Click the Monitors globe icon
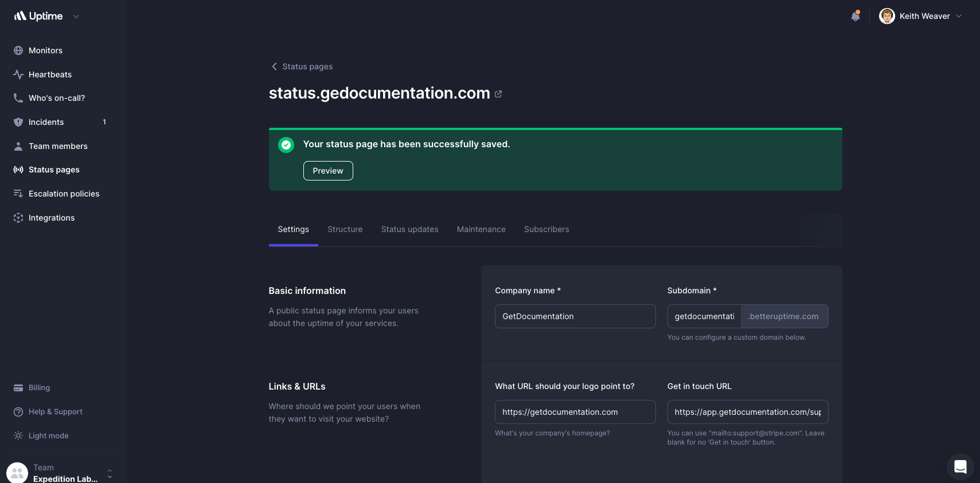The height and width of the screenshot is (483, 980). coord(18,50)
